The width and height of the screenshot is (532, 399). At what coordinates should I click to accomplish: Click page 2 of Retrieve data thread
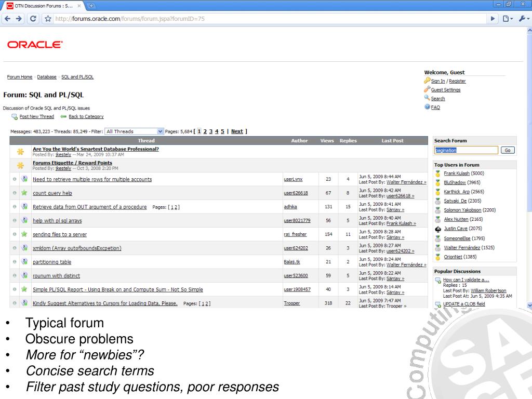[x=176, y=207]
